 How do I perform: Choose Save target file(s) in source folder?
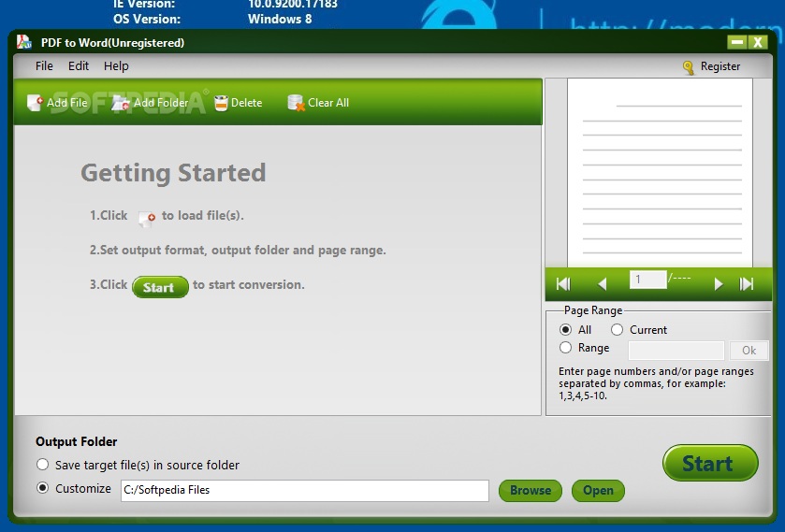[42, 465]
